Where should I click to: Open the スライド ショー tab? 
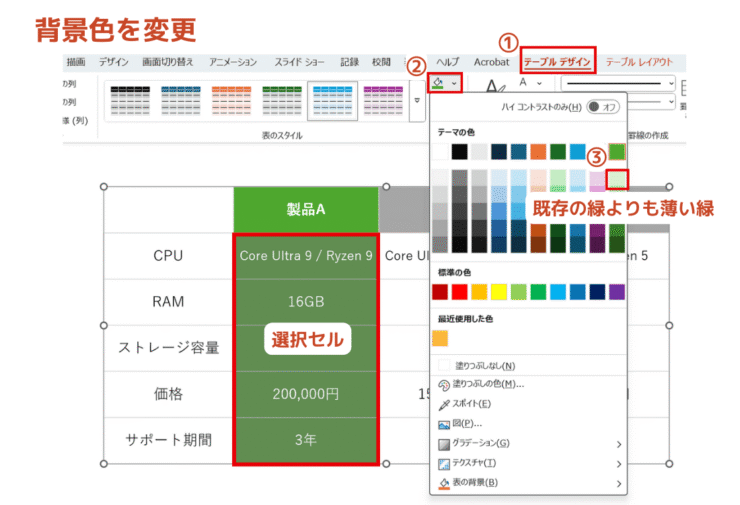[299, 62]
